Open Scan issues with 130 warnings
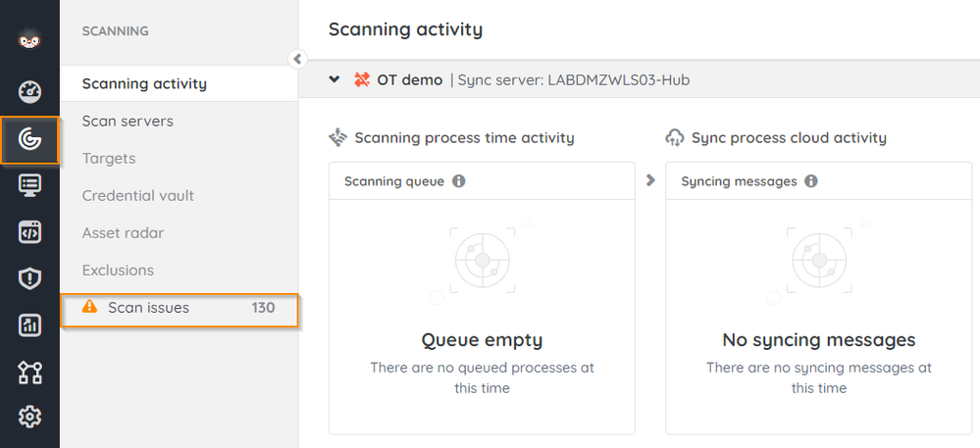Viewport: 980px width, 448px height. point(179,308)
